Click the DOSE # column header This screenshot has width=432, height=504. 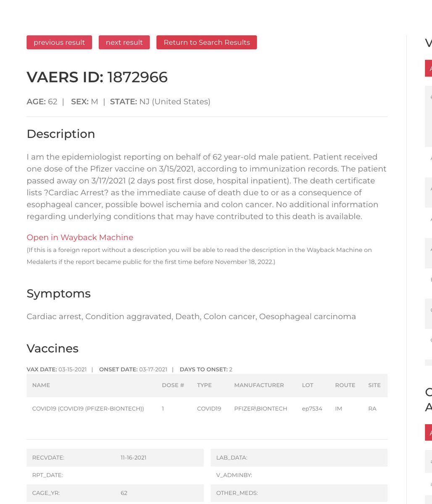tap(173, 385)
